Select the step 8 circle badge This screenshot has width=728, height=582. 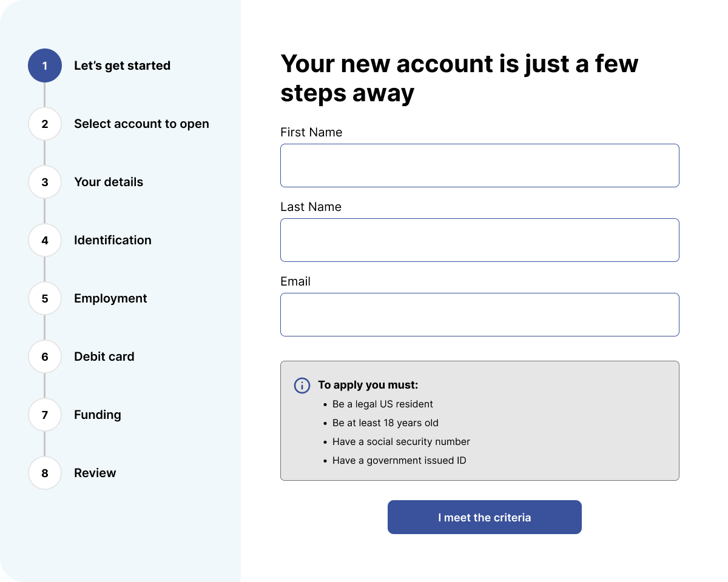(45, 473)
